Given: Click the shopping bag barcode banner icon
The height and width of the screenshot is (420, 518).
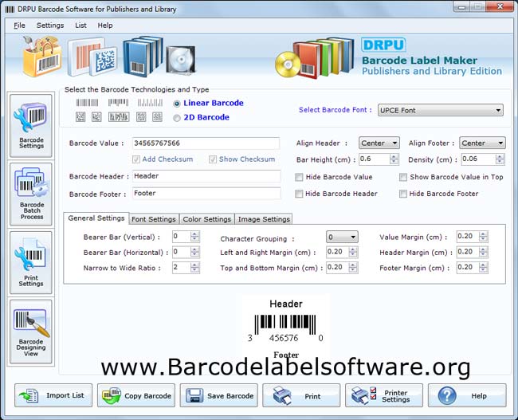Looking at the screenshot, I should click(x=42, y=57).
